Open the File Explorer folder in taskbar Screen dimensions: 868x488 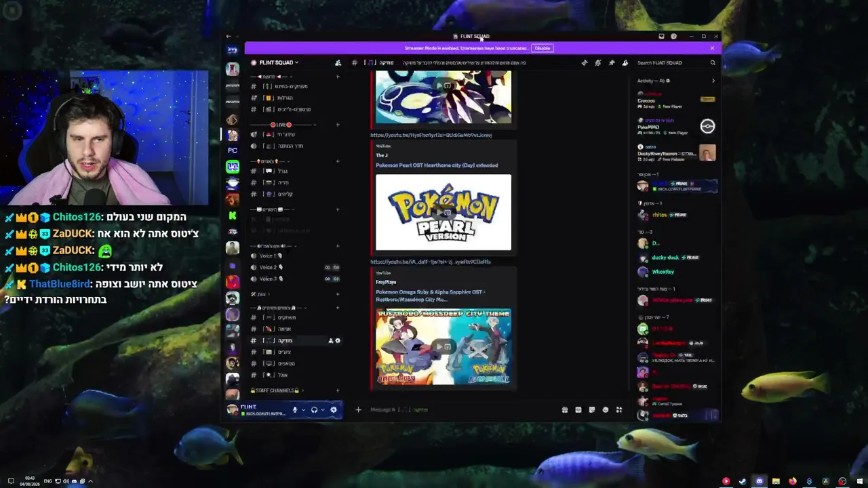coord(776,482)
